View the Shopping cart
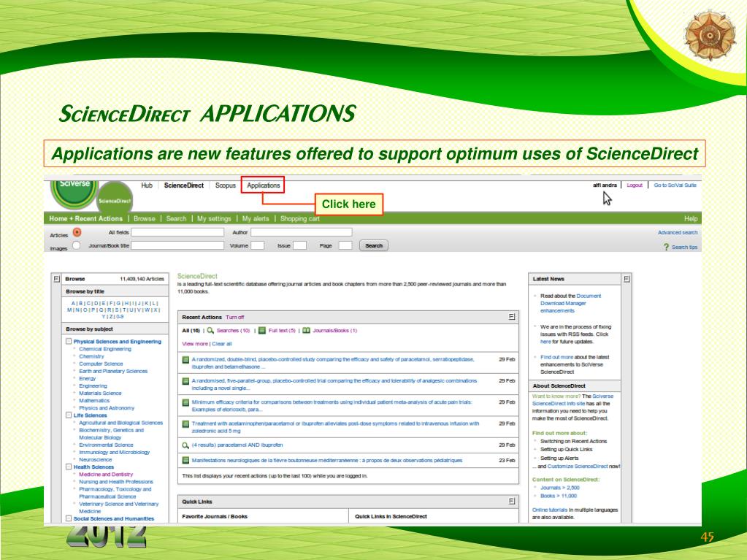This screenshot has height=560, width=747. [x=299, y=218]
